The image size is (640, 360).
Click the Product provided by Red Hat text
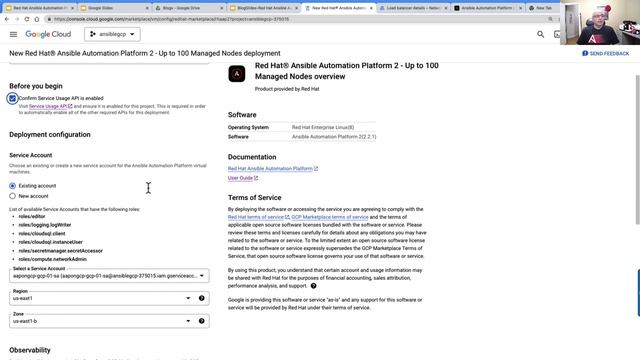[x=287, y=89]
